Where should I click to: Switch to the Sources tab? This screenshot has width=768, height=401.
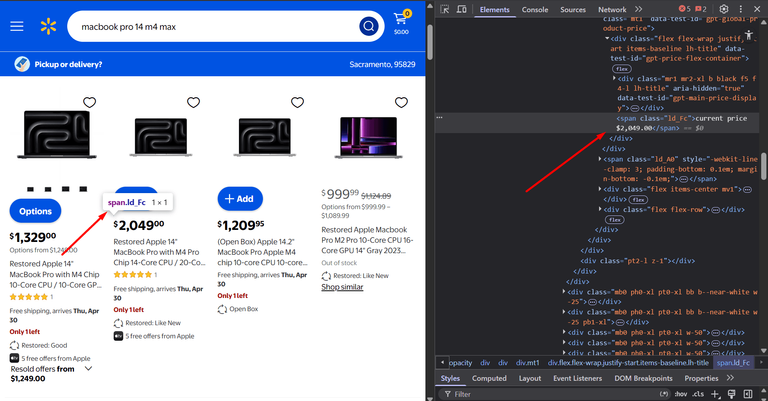click(x=573, y=9)
